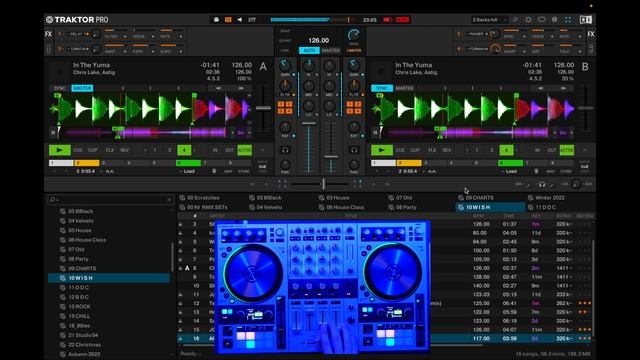The image size is (640, 360).
Task: Click the speaker icon in the header
Action: (240, 20)
